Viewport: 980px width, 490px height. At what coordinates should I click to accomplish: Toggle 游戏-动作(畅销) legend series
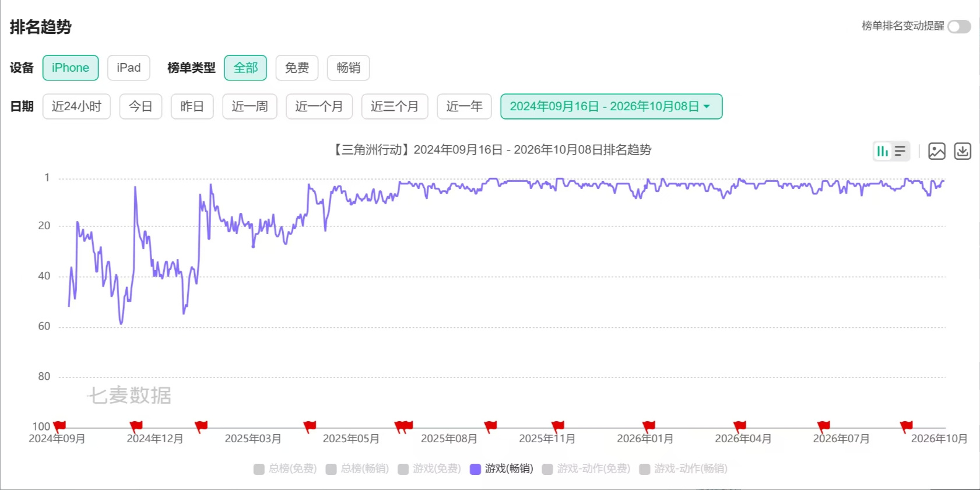[683, 468]
